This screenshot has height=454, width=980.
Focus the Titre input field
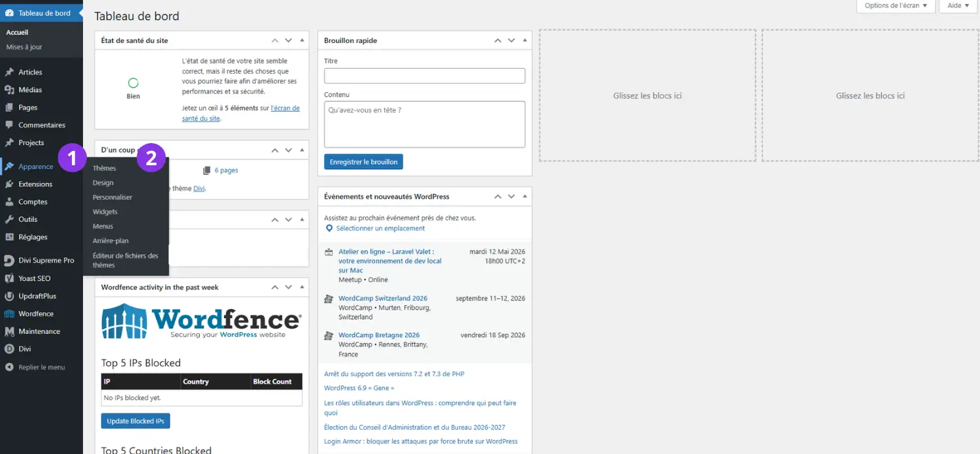click(425, 76)
